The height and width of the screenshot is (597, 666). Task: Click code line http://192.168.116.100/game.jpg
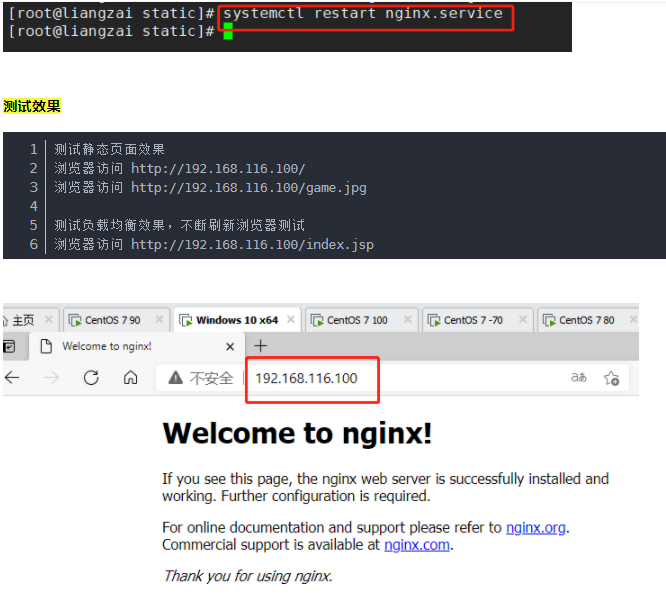(248, 188)
